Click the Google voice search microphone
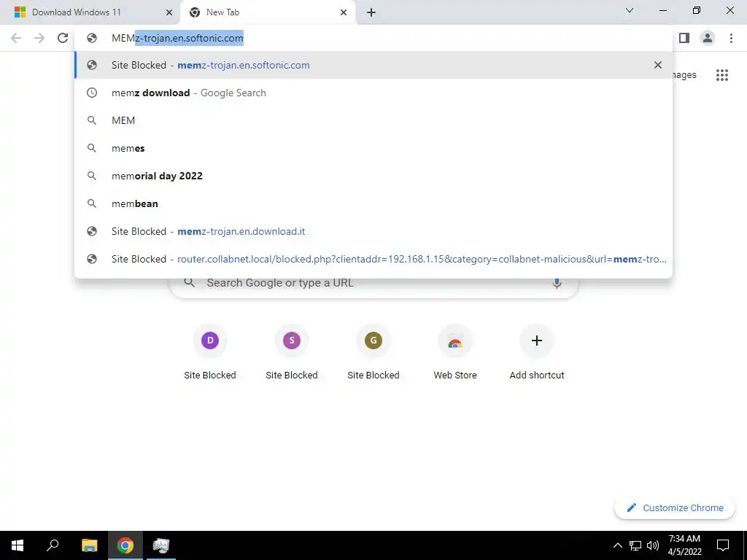747x560 pixels. click(557, 283)
